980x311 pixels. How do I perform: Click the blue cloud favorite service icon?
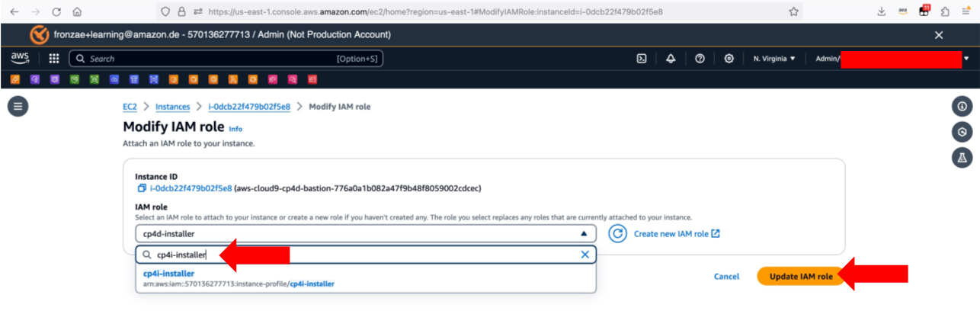click(114, 79)
